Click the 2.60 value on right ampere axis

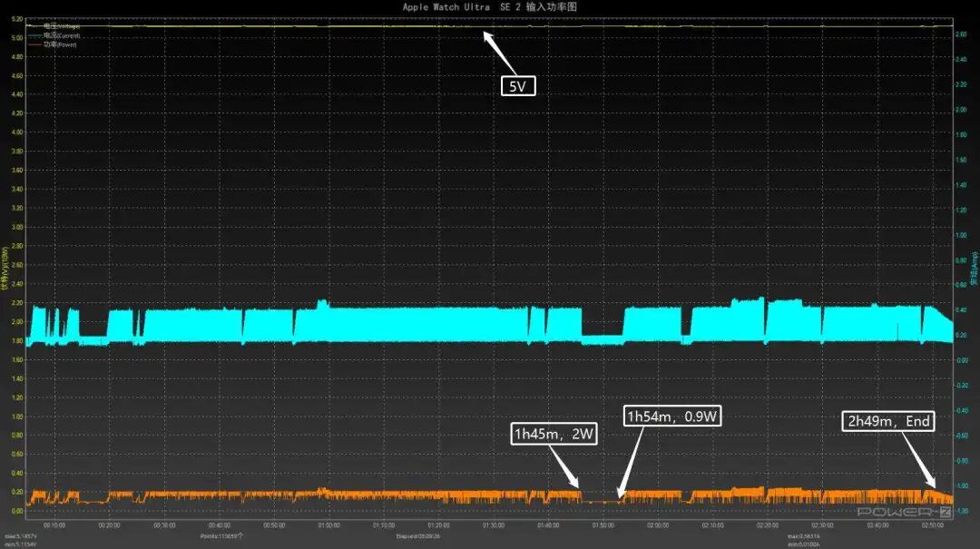point(961,34)
